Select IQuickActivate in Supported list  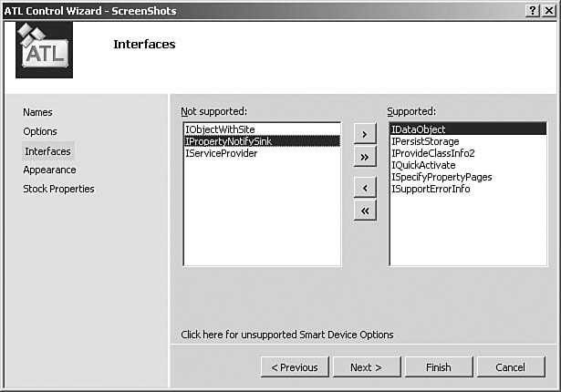[468, 165]
